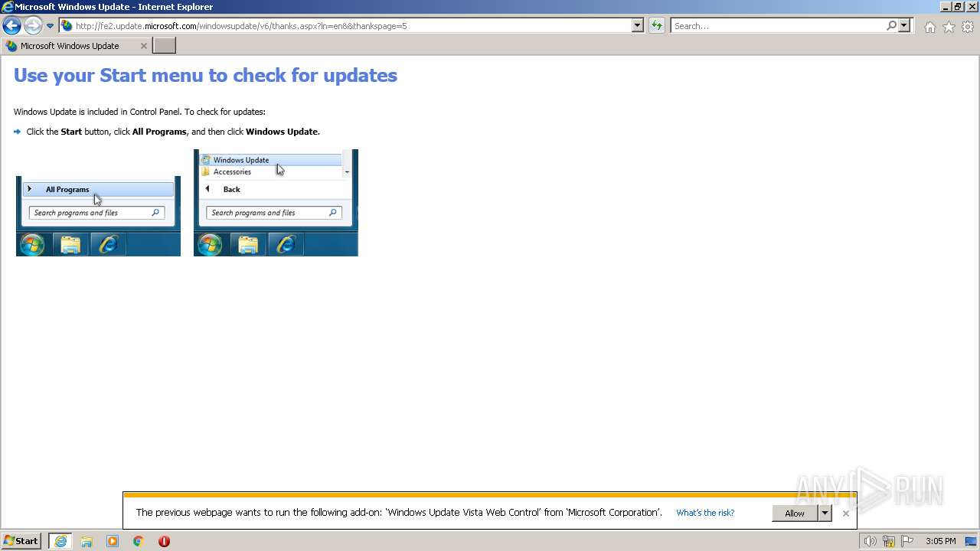Open Favorites star icon

pos(949,27)
